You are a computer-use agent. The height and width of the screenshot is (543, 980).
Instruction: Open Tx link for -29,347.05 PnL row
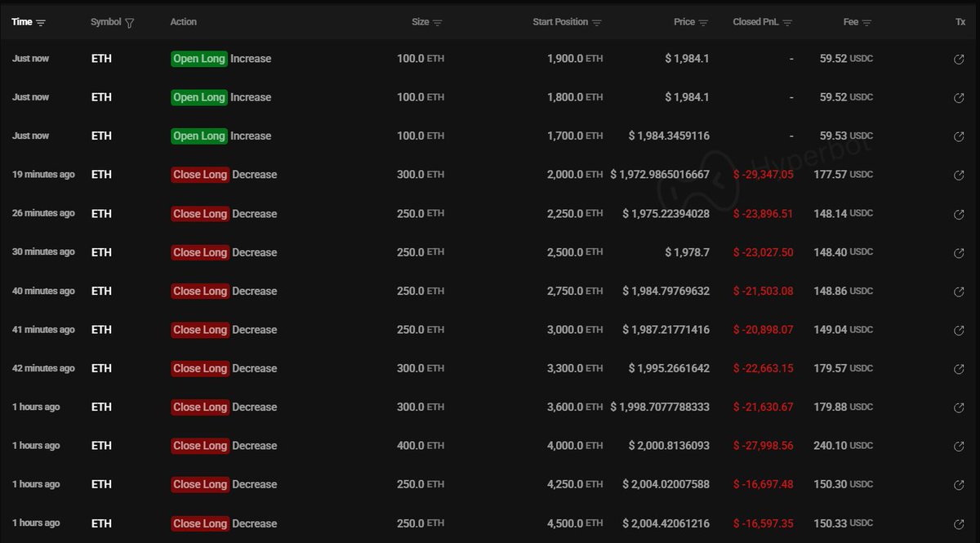959,176
